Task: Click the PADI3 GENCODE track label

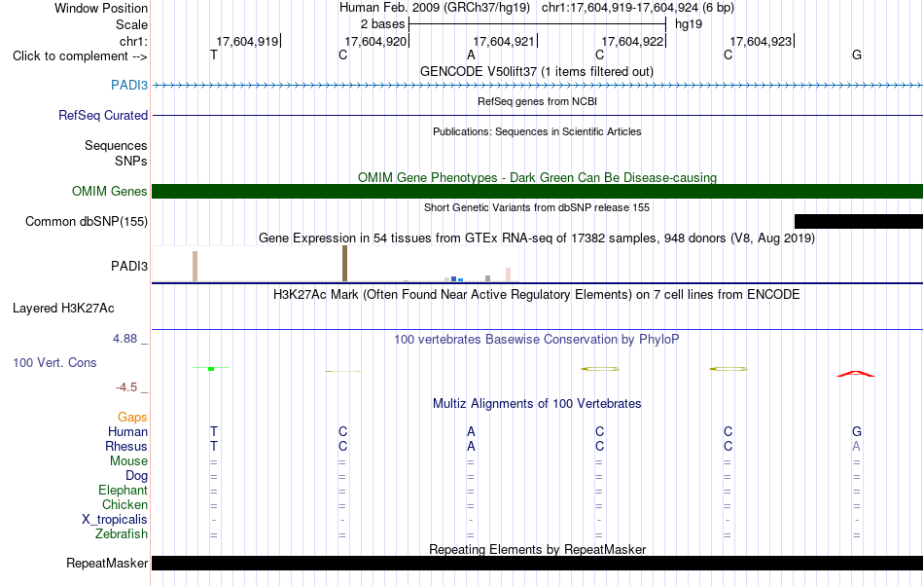Action: click(x=129, y=86)
